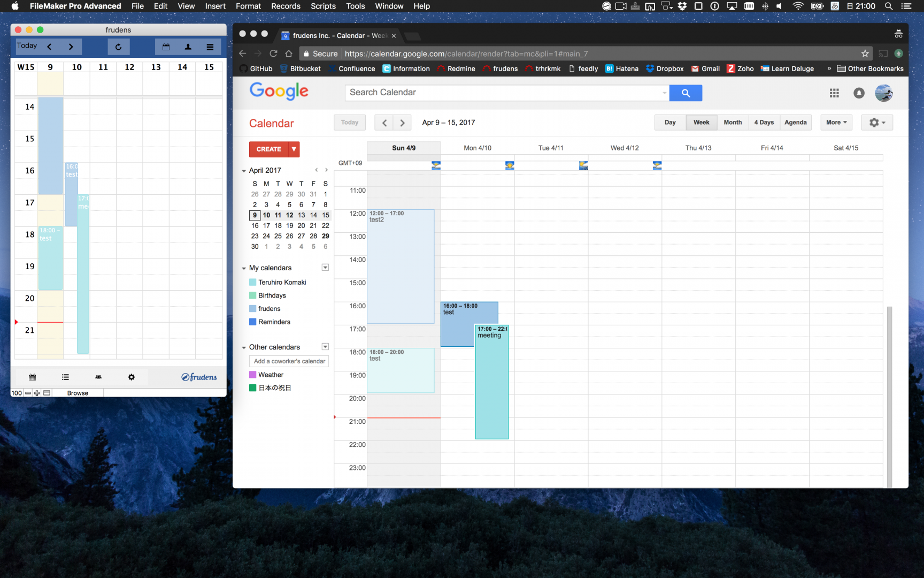924x578 pixels.
Task: Reload the Chrome page
Action: 273,54
